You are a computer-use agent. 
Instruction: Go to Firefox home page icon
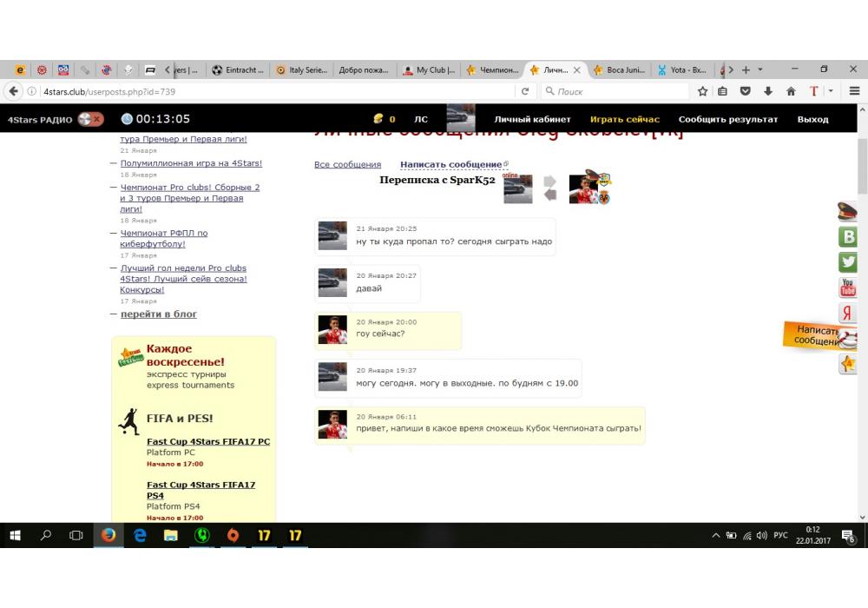[791, 91]
